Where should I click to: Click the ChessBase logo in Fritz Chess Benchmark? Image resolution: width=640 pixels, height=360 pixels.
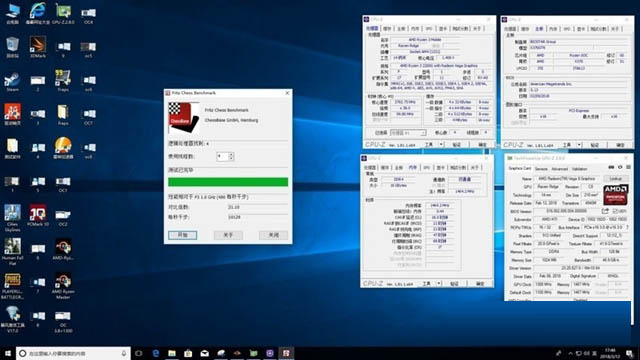(183, 118)
